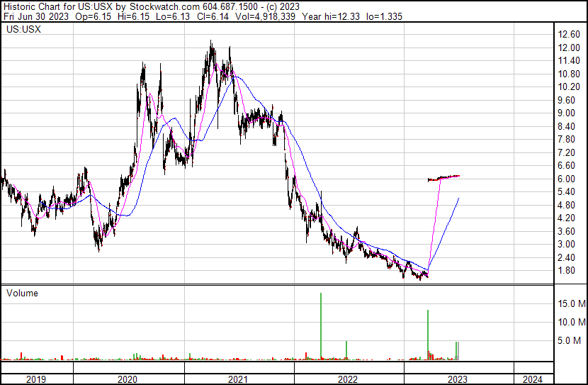Select the 1.80 price axis label
This screenshot has height=385, width=588.
(x=566, y=271)
